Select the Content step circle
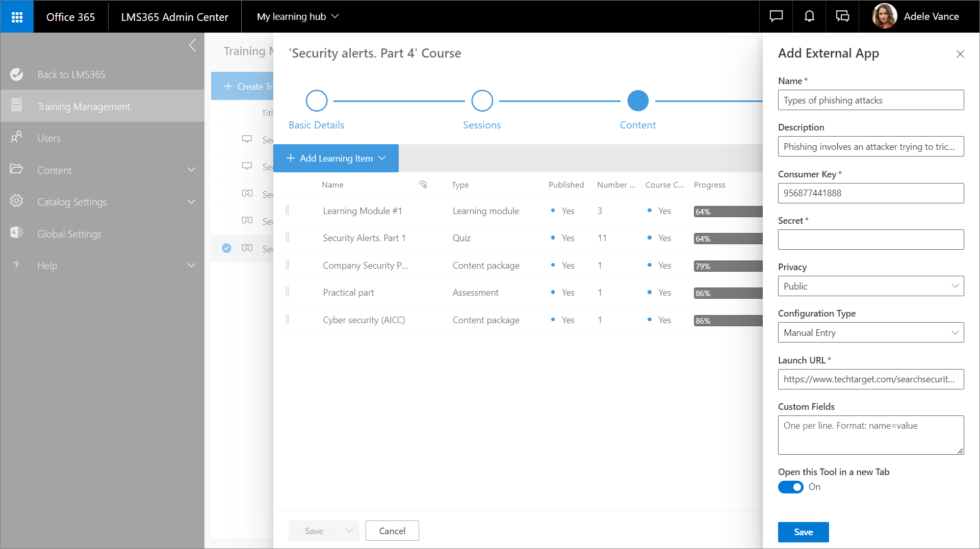The height and width of the screenshot is (549, 980). pyautogui.click(x=637, y=101)
